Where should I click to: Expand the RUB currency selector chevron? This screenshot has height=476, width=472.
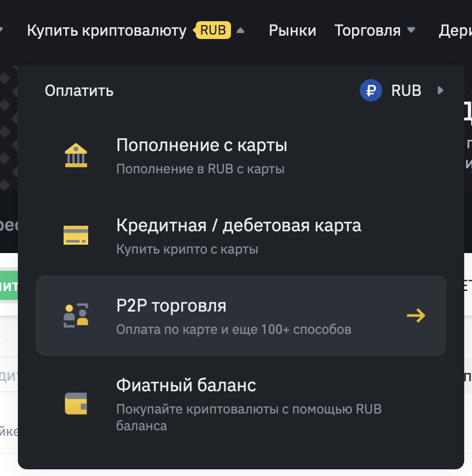pyautogui.click(x=441, y=90)
